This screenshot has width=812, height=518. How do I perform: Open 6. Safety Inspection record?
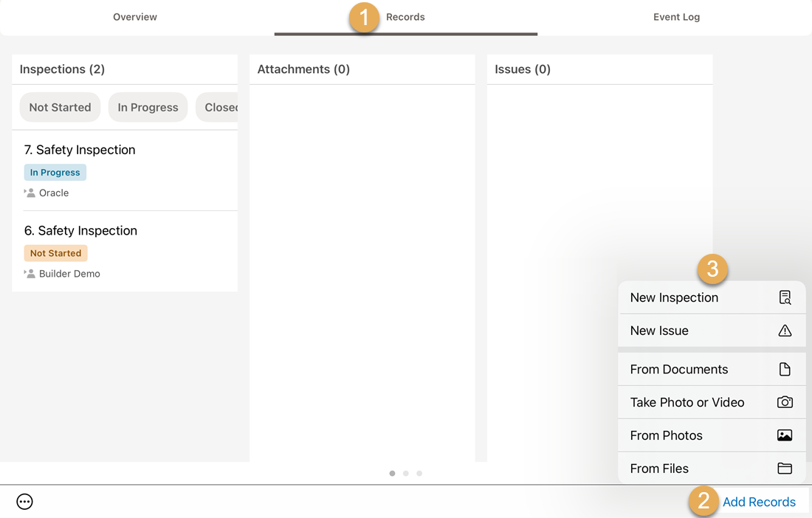[80, 231]
